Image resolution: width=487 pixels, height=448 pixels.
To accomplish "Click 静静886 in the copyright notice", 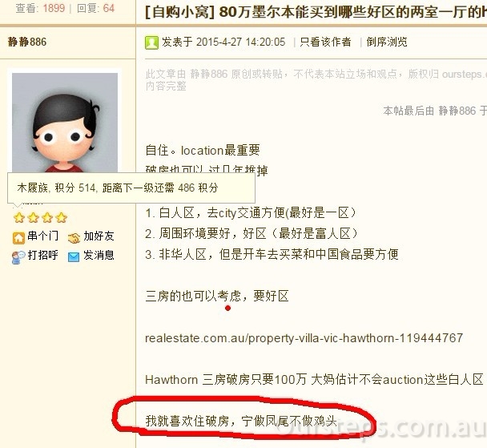I will pos(209,74).
